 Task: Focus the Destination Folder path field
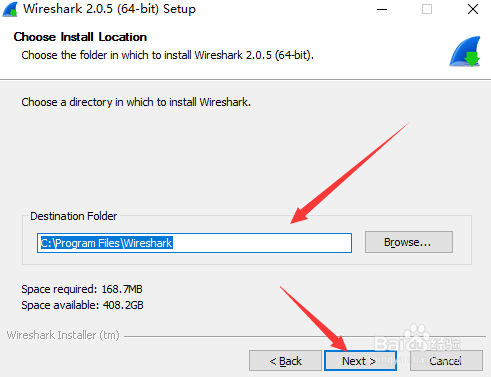tap(194, 243)
